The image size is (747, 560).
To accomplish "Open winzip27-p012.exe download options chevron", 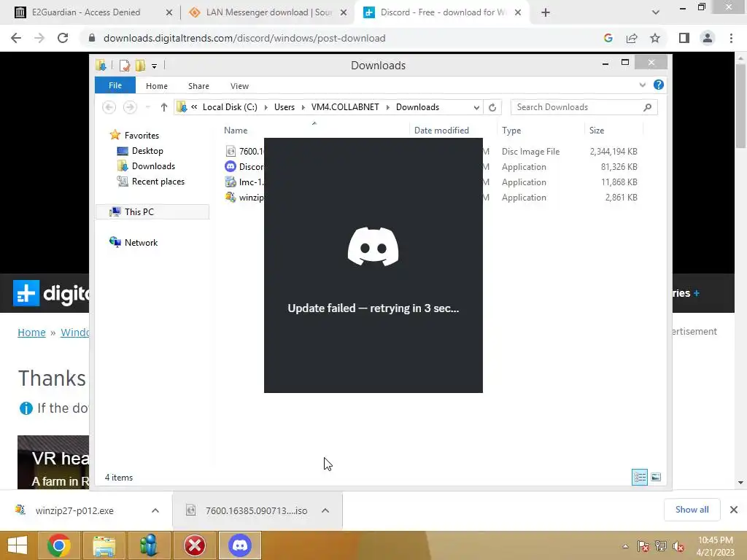I will pos(155,510).
